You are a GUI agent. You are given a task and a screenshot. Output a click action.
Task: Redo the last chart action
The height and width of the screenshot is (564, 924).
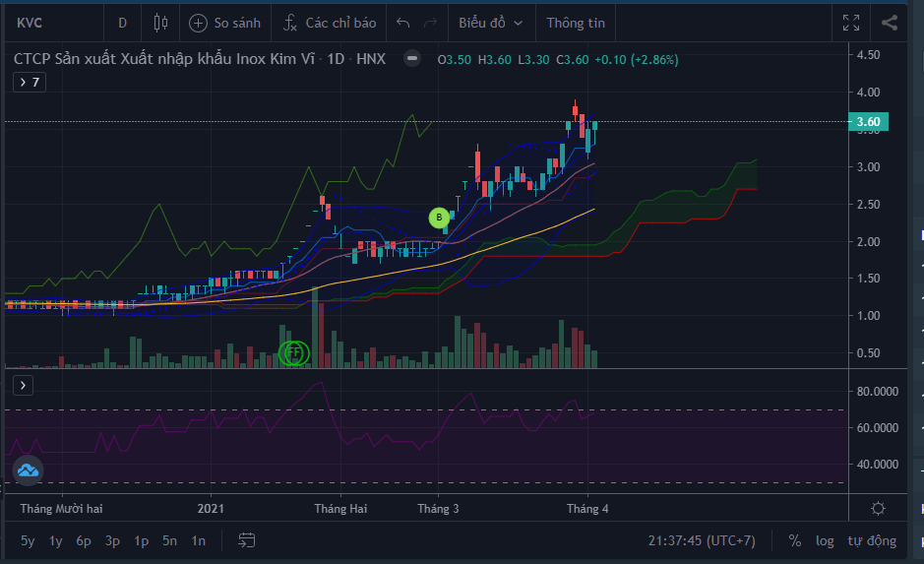pyautogui.click(x=430, y=23)
